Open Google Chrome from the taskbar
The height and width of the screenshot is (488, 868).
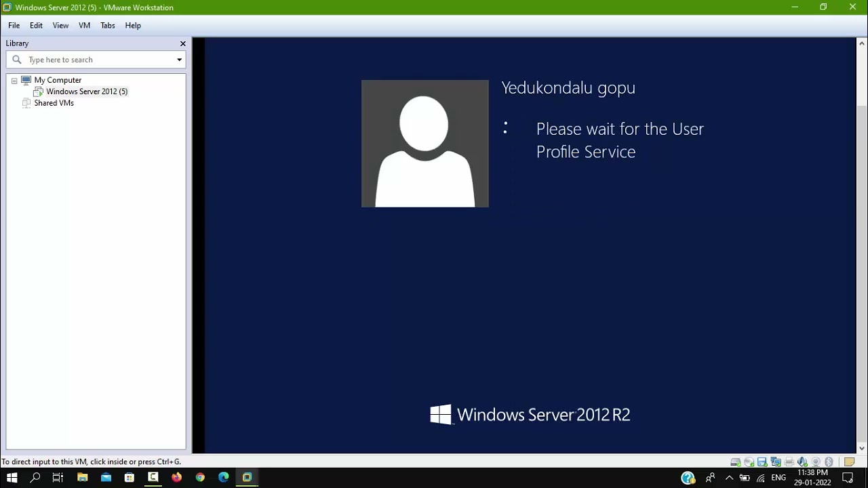pos(200,478)
